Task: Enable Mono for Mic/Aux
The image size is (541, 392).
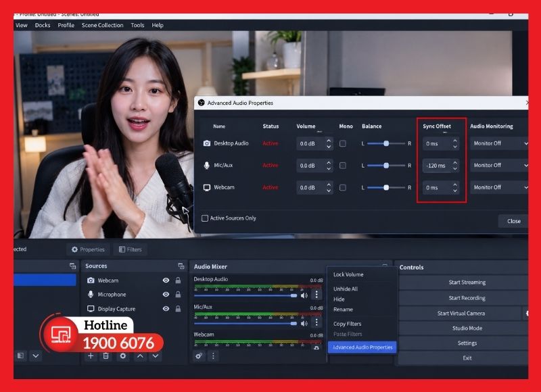Action: click(x=343, y=166)
